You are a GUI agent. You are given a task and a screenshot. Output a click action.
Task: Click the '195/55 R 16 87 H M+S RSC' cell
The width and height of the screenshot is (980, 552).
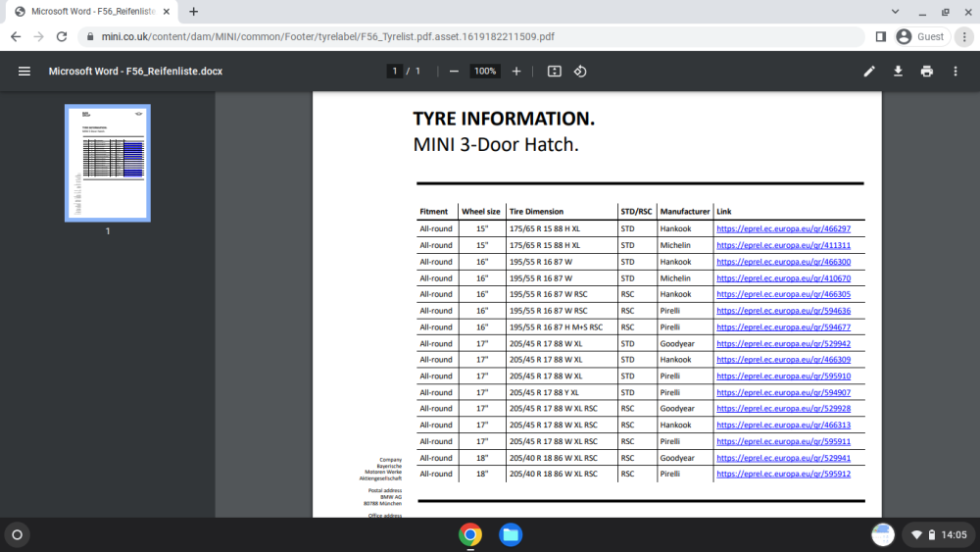click(x=556, y=326)
